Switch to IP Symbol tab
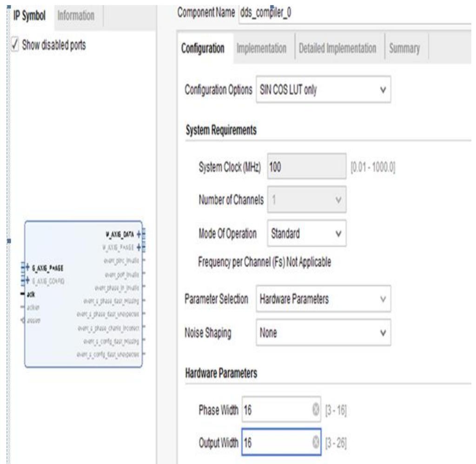Screen dimensions: 476x464 pos(29,15)
